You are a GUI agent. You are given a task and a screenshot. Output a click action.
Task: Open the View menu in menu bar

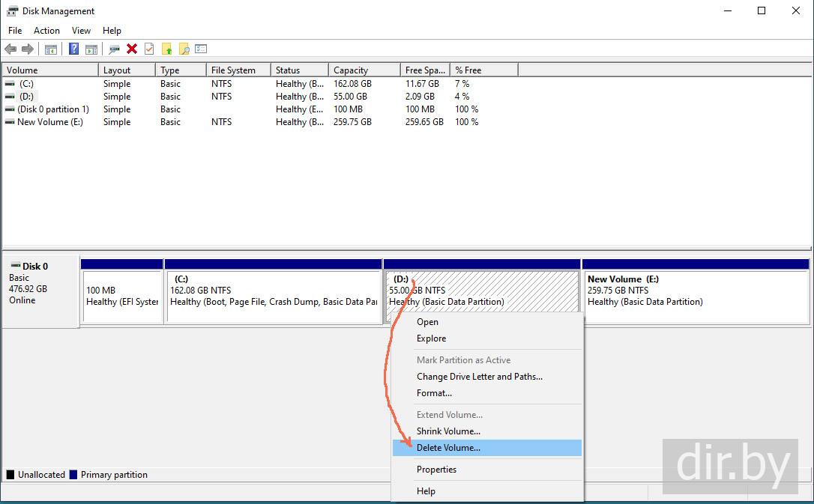[81, 31]
